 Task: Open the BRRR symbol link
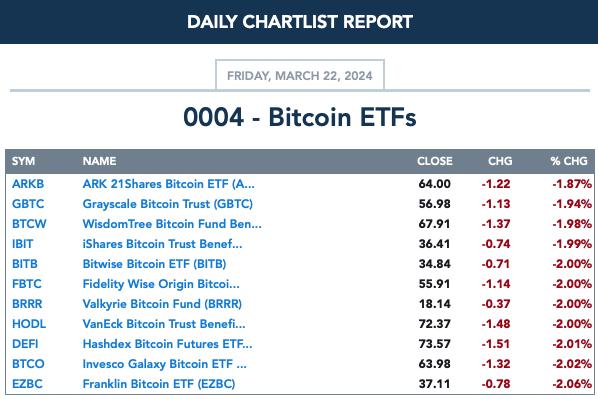click(x=27, y=304)
